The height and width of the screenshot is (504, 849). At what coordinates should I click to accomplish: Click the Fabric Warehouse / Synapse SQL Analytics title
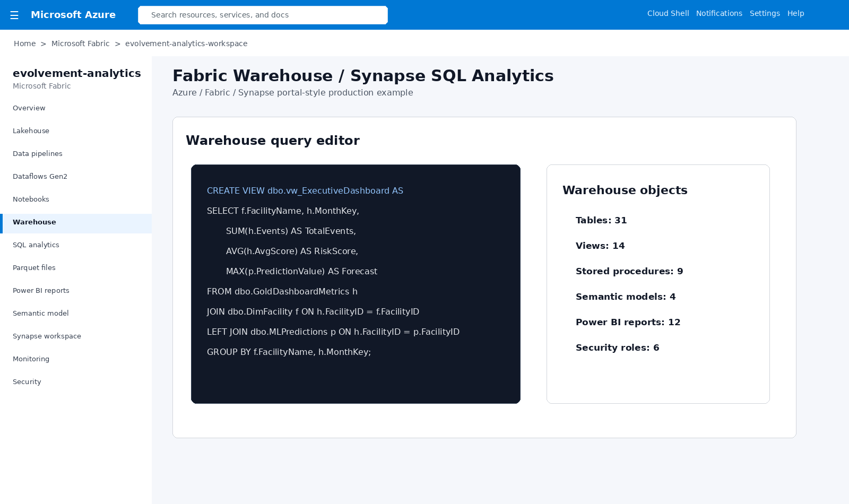click(363, 76)
